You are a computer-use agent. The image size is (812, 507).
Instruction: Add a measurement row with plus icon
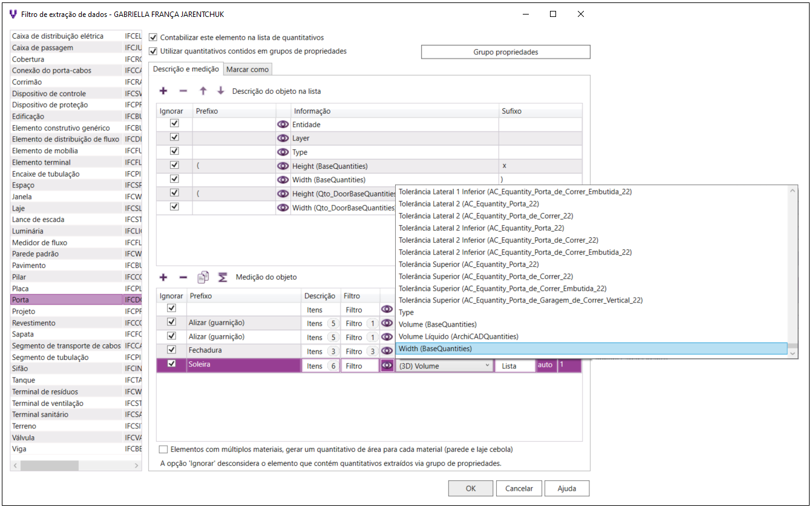tap(163, 277)
